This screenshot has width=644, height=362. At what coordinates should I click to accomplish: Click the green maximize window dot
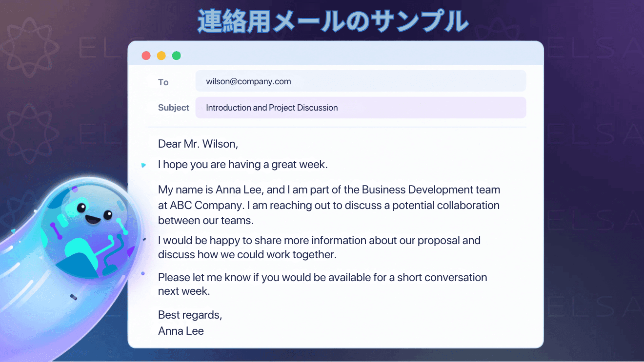[x=176, y=56]
